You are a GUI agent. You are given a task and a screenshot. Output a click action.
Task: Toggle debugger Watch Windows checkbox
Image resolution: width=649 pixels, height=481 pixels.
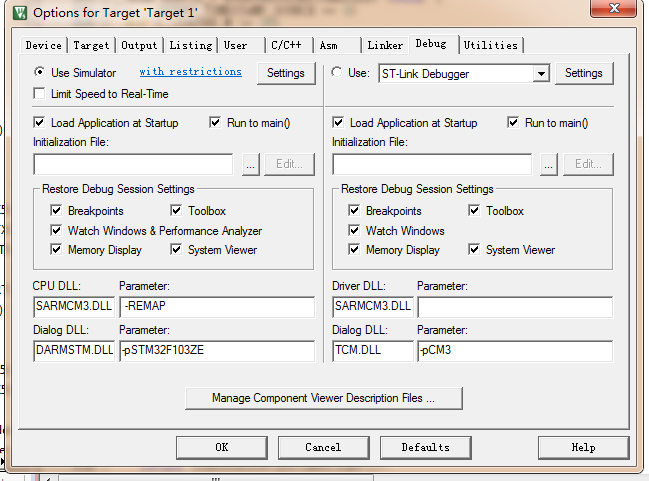tap(354, 230)
